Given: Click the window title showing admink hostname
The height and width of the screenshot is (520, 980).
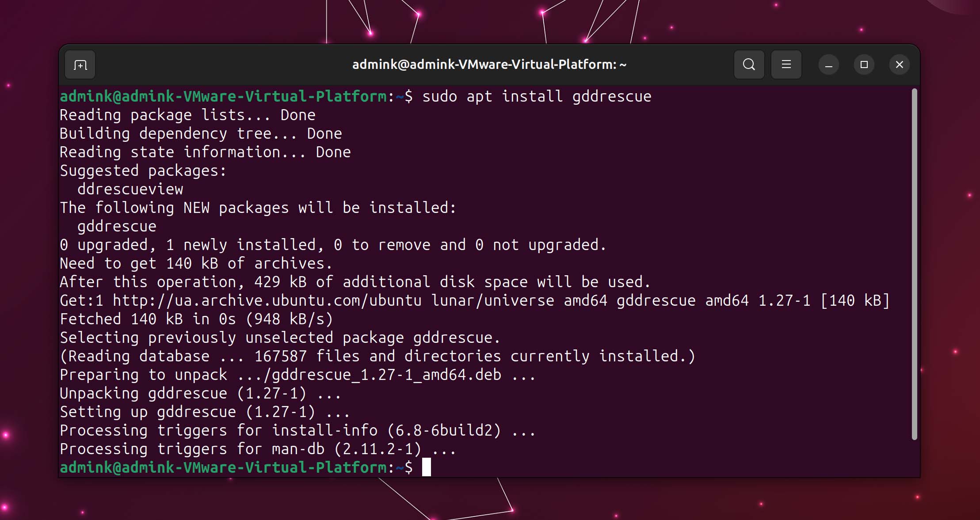Looking at the screenshot, I should pyautogui.click(x=489, y=64).
